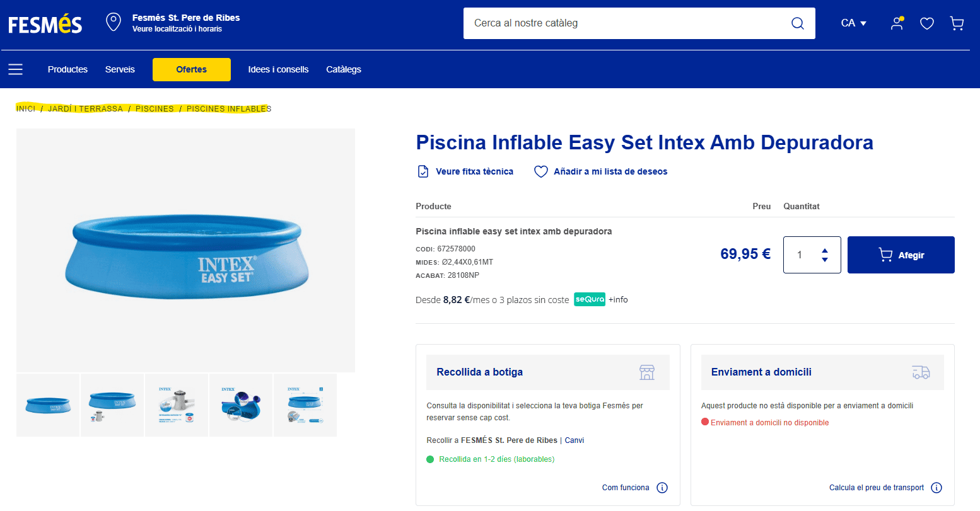Select the filter pump product thumbnail
The image size is (980, 511).
pyautogui.click(x=177, y=405)
